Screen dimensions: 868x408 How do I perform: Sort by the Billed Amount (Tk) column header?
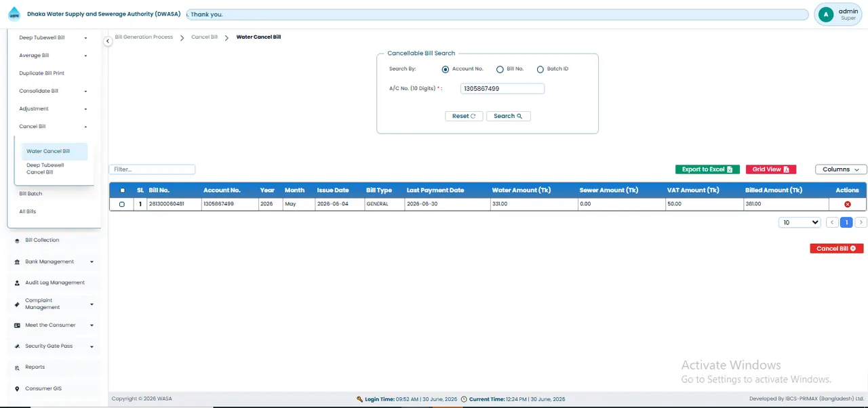click(x=774, y=190)
